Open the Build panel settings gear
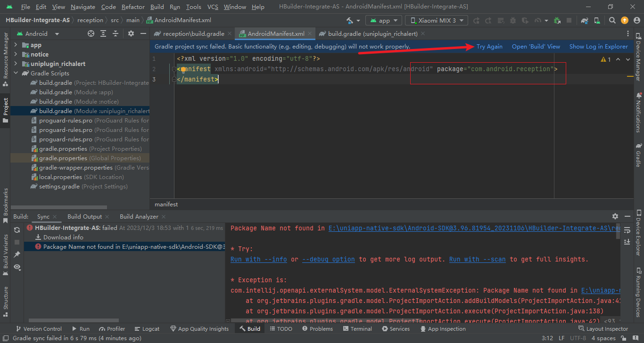The height and width of the screenshot is (343, 644). click(615, 216)
